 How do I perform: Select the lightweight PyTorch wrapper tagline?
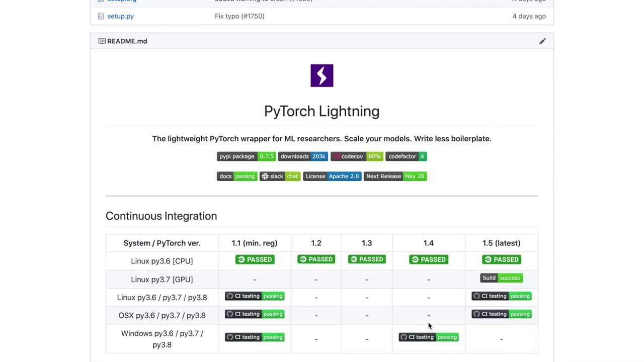coord(322,138)
